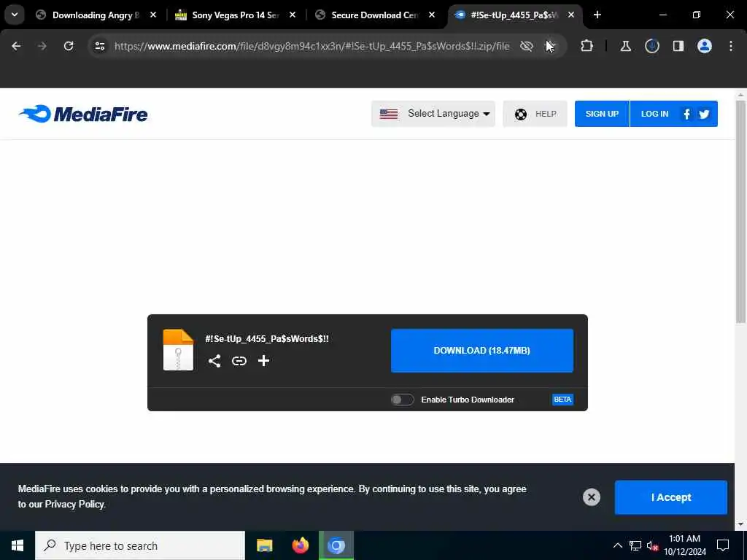The height and width of the screenshot is (560, 747).
Task: Open Firefox from the taskbar
Action: coord(300,545)
